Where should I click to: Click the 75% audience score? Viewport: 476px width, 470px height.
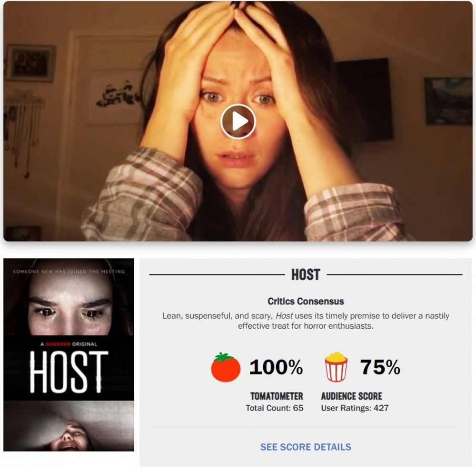(380, 367)
